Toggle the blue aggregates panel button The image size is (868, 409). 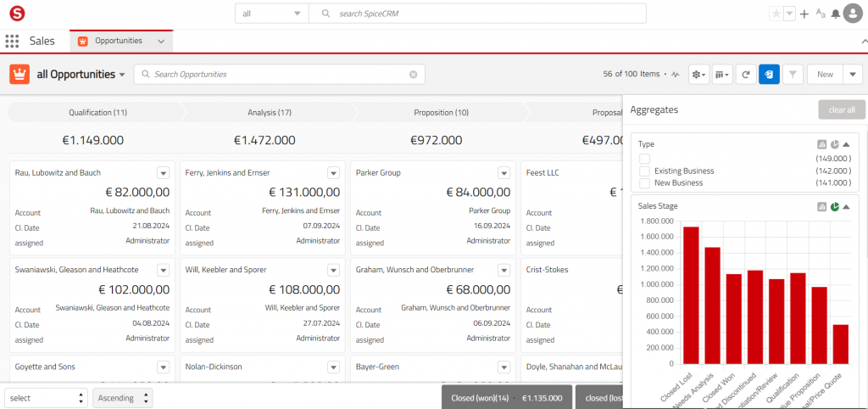pyautogui.click(x=769, y=75)
